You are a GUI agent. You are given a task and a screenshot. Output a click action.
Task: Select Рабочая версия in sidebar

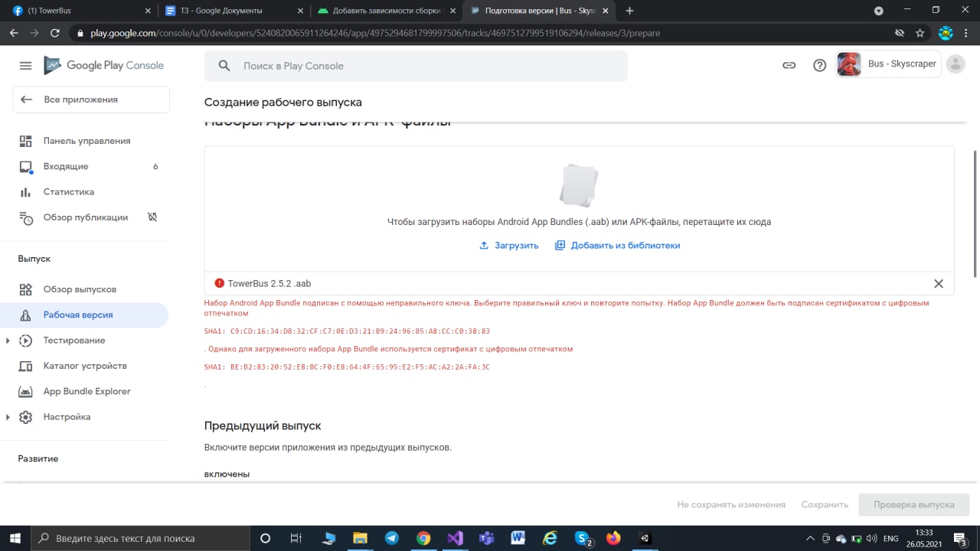84,315
